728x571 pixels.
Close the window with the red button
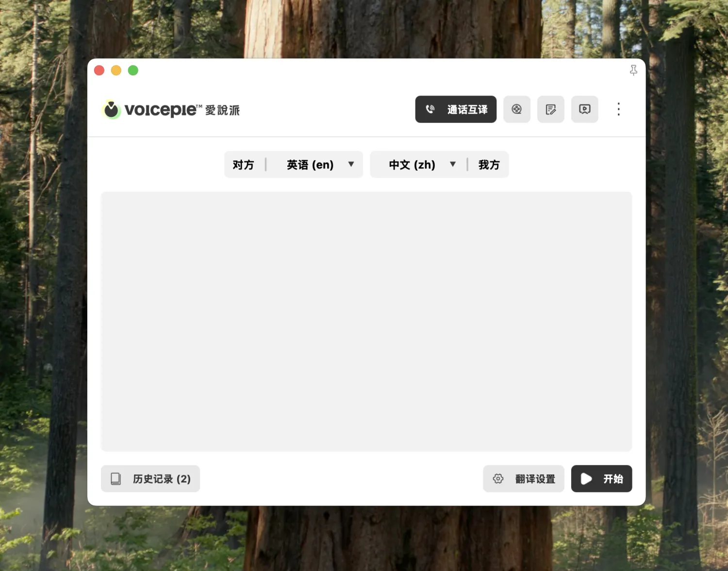(x=99, y=70)
